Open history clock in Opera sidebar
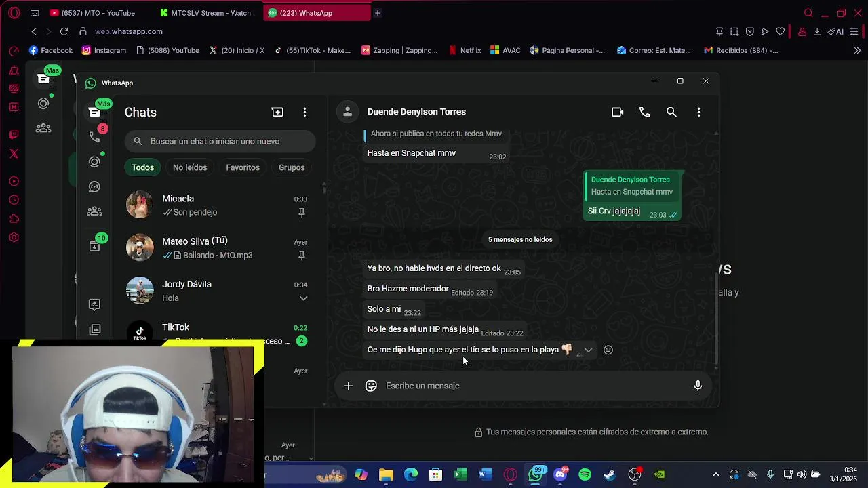Image resolution: width=868 pixels, height=488 pixels. click(14, 200)
